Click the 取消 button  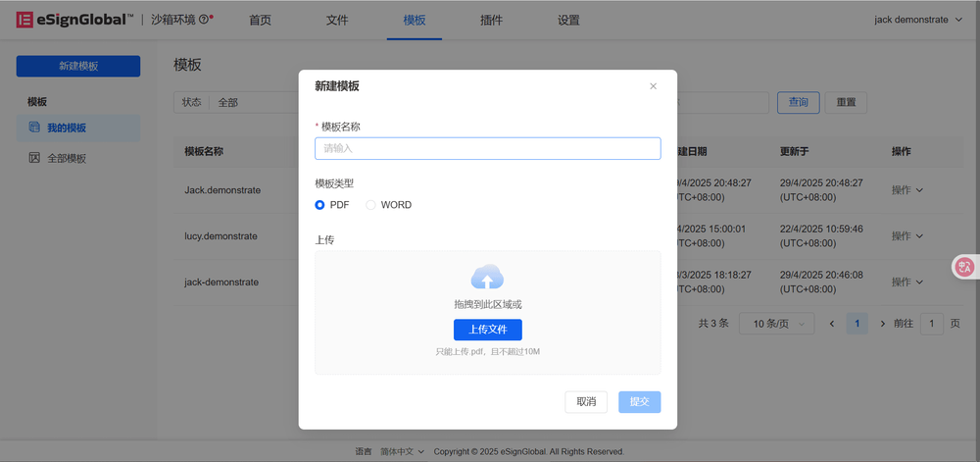coord(586,402)
